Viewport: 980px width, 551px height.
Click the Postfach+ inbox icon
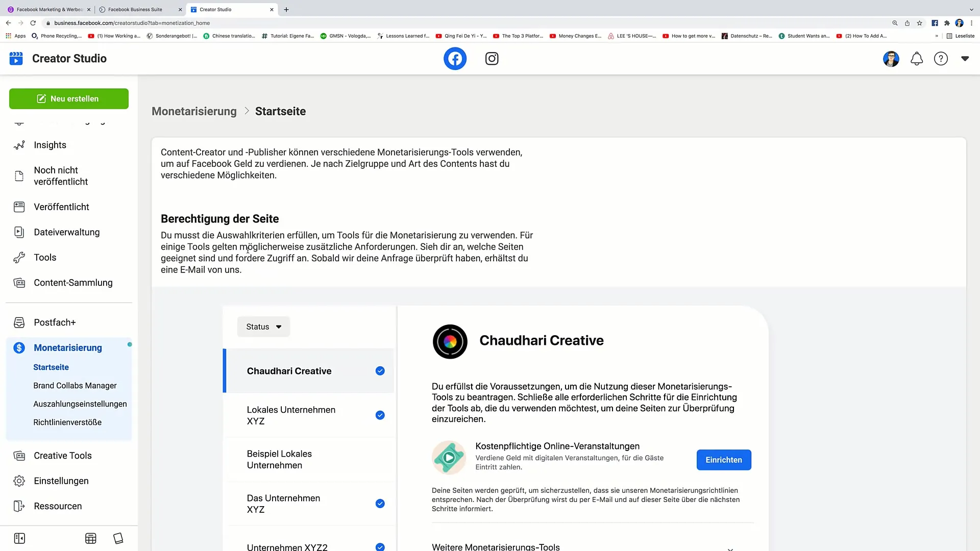pyautogui.click(x=19, y=322)
